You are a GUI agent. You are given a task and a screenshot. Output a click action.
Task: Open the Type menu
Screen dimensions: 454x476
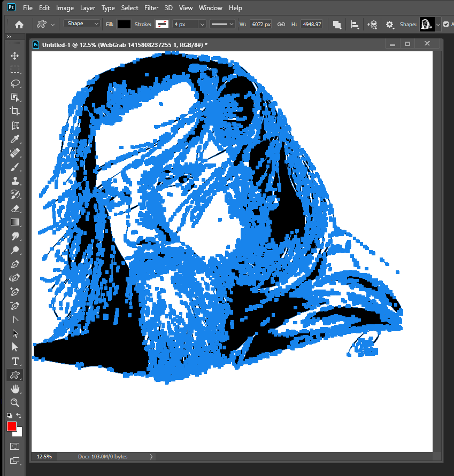click(x=108, y=8)
